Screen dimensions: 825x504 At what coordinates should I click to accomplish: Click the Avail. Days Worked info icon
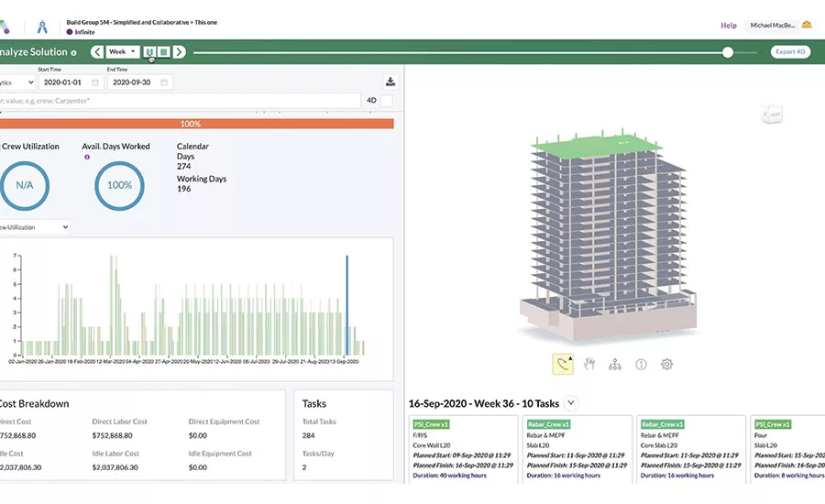[x=87, y=157]
